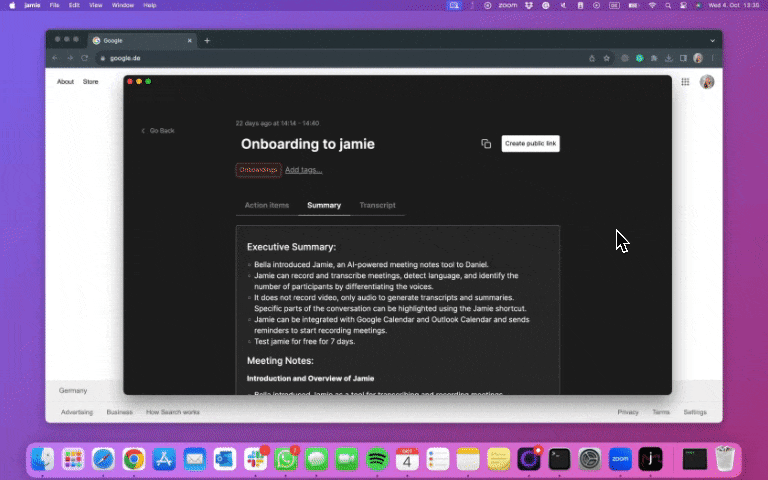The height and width of the screenshot is (480, 768).
Task: Open the Chrome profile avatar in the toolbar
Action: (698, 58)
